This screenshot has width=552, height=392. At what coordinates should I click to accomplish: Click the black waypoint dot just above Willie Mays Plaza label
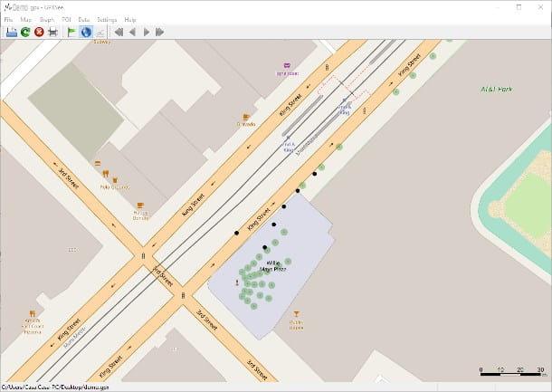click(265, 247)
